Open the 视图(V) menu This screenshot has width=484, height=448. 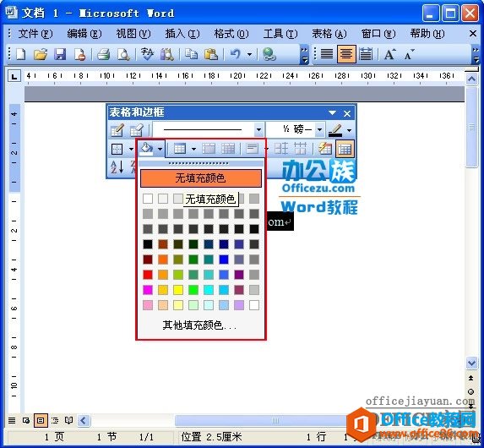(x=133, y=33)
